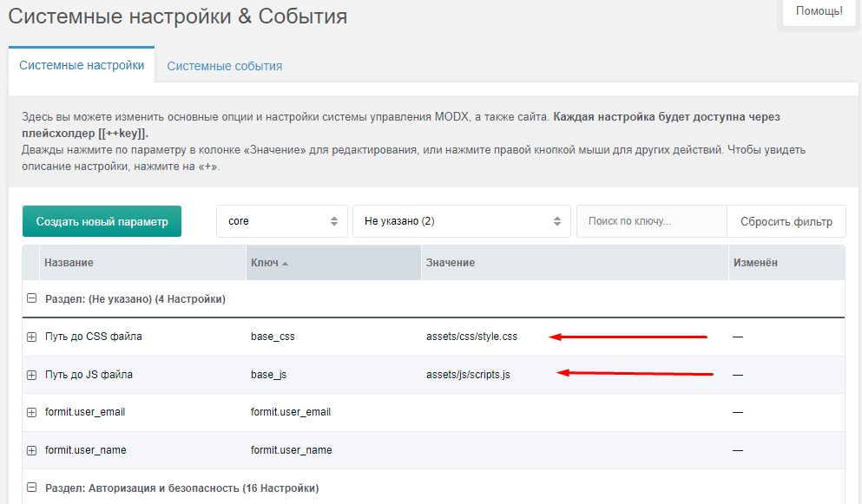
Task: Click name cell 'formit.user_name'
Action: coord(86,449)
